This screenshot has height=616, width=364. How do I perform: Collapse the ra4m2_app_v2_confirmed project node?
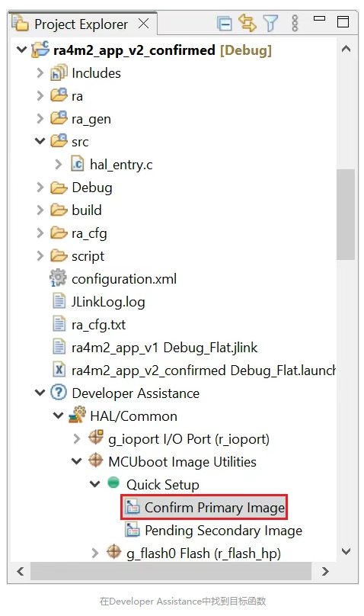21,50
